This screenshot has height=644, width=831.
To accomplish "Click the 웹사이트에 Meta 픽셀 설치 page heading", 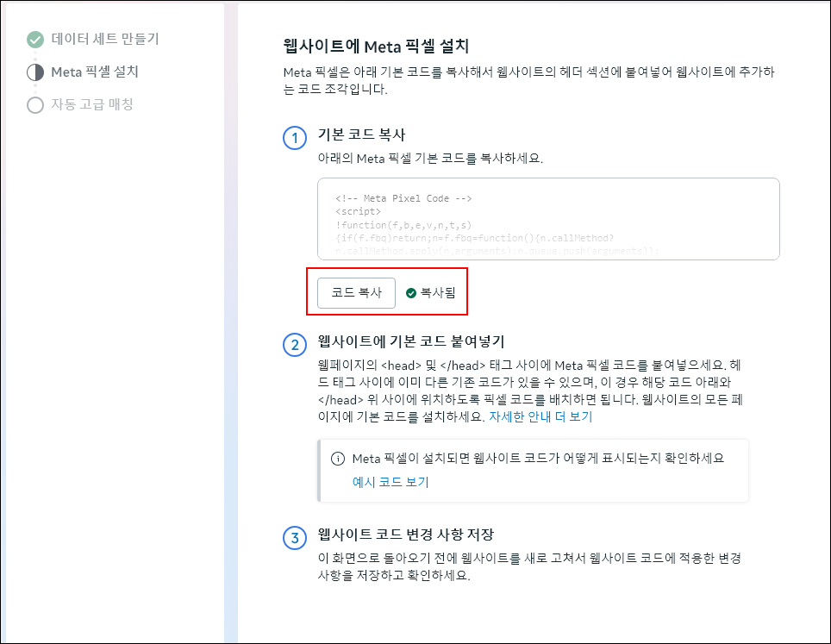I will pos(375,46).
